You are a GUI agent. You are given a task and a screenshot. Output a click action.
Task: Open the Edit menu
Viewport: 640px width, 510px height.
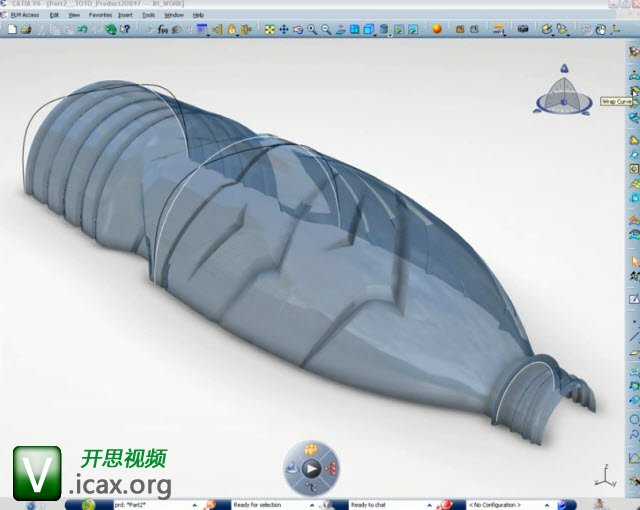(x=54, y=15)
